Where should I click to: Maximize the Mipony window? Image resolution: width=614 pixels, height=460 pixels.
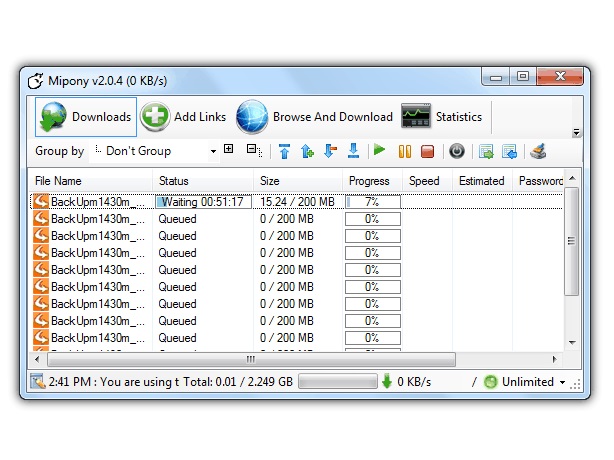point(523,76)
